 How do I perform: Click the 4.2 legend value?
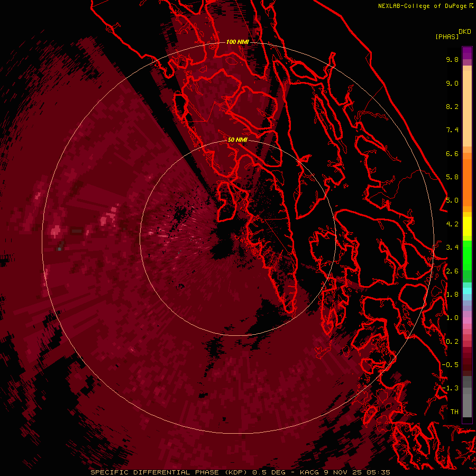(452, 224)
